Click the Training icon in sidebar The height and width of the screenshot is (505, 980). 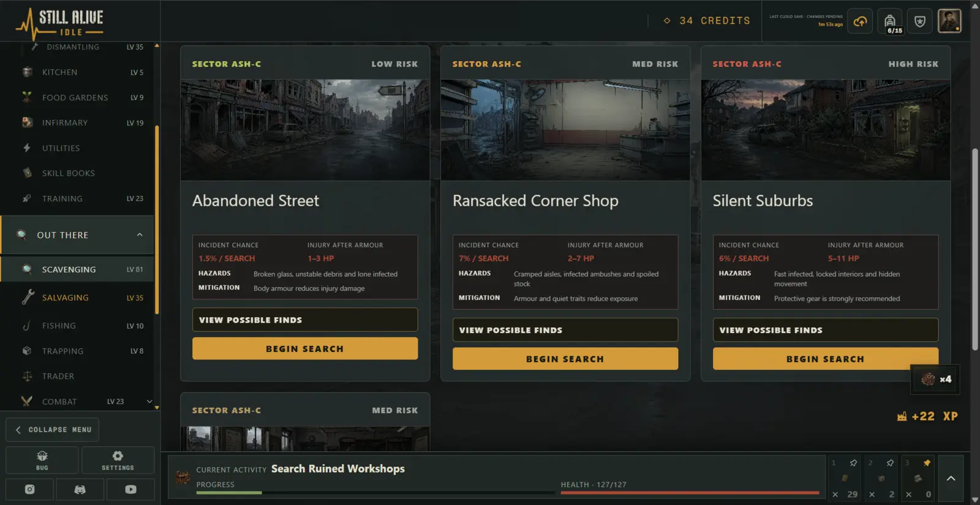pyautogui.click(x=27, y=198)
